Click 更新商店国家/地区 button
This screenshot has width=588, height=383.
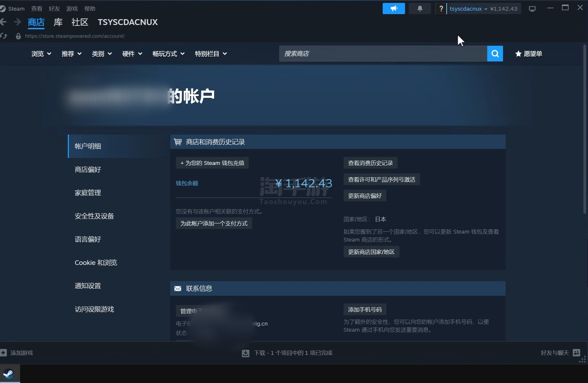point(371,252)
